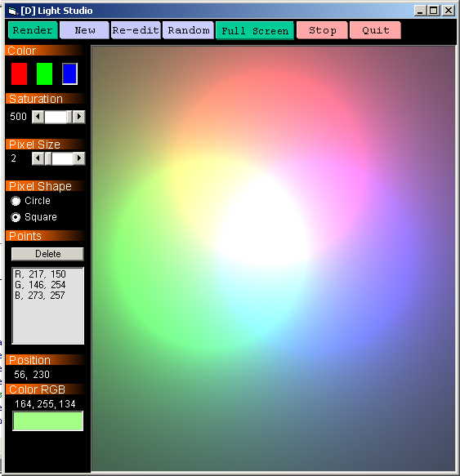Image resolution: width=460 pixels, height=476 pixels.
Task: Pick the green light color swatch
Action: coord(44,73)
